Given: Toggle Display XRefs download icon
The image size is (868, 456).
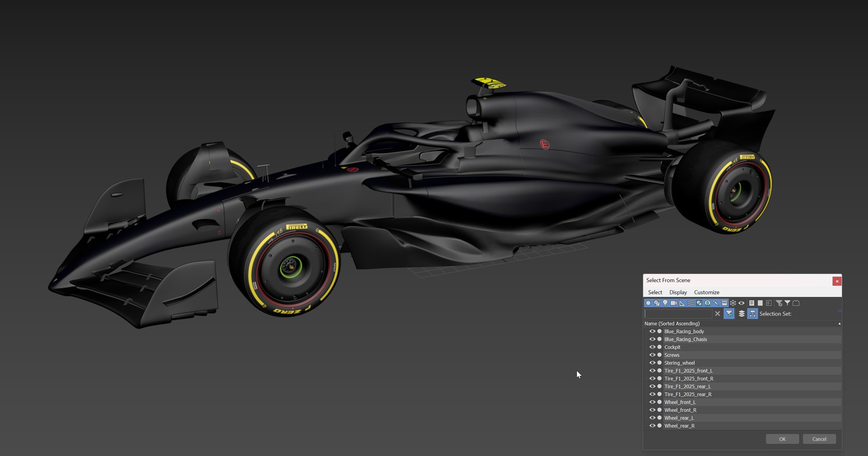Looking at the screenshot, I should tap(708, 303).
